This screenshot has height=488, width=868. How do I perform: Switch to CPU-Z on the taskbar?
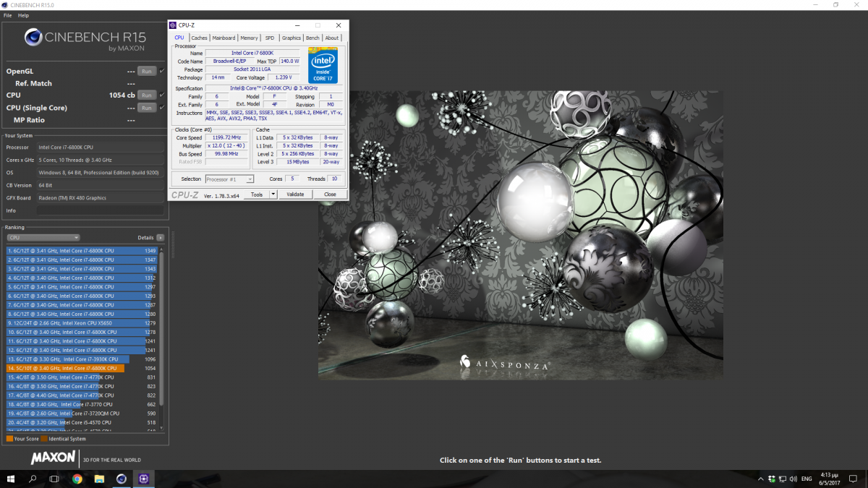(x=143, y=479)
